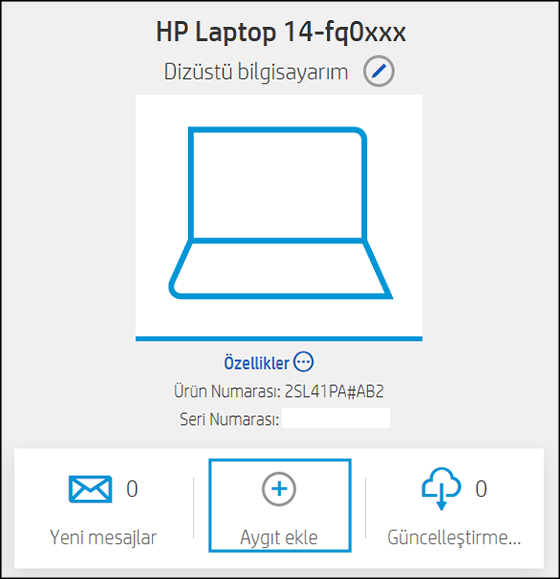Click the Aygıt ekle label
560x579 pixels.
tap(279, 538)
